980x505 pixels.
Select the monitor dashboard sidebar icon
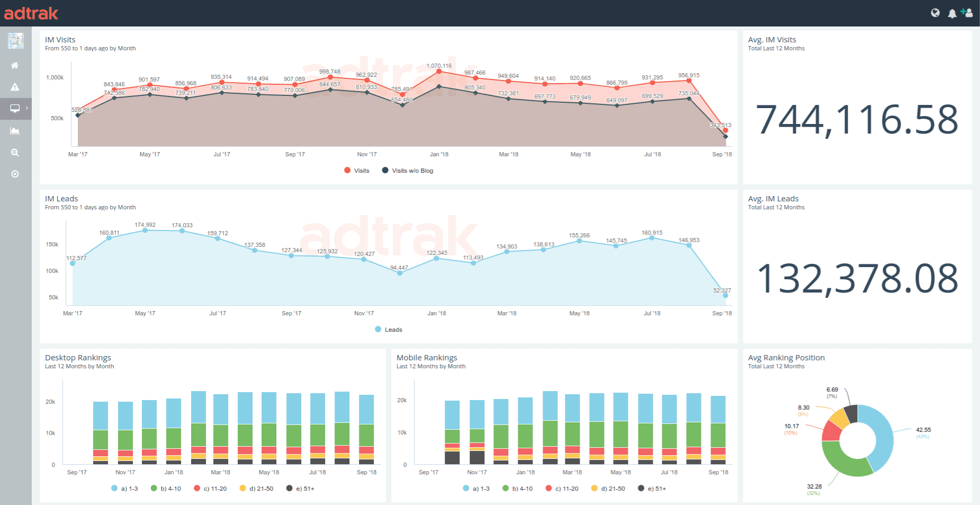tap(15, 109)
